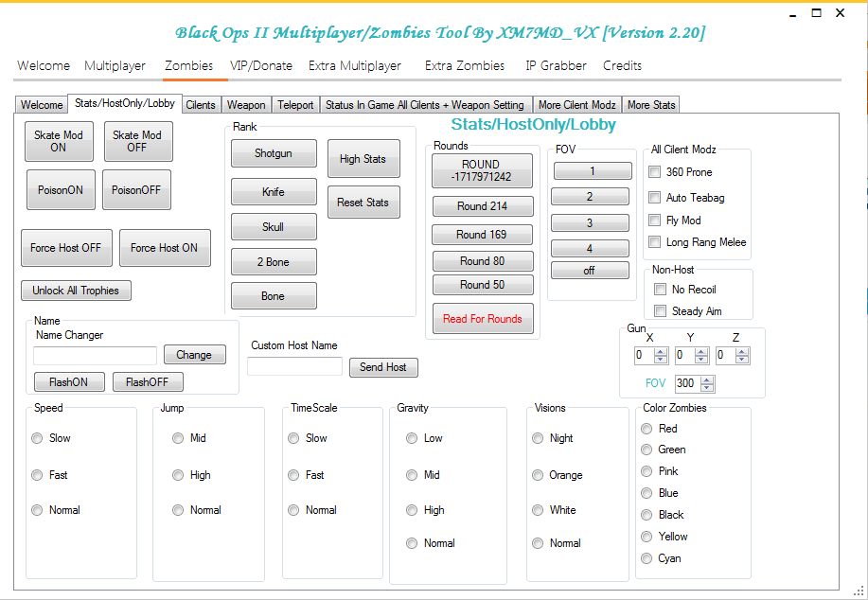Choose High jump radio option
The image size is (868, 600).
pyautogui.click(x=178, y=475)
